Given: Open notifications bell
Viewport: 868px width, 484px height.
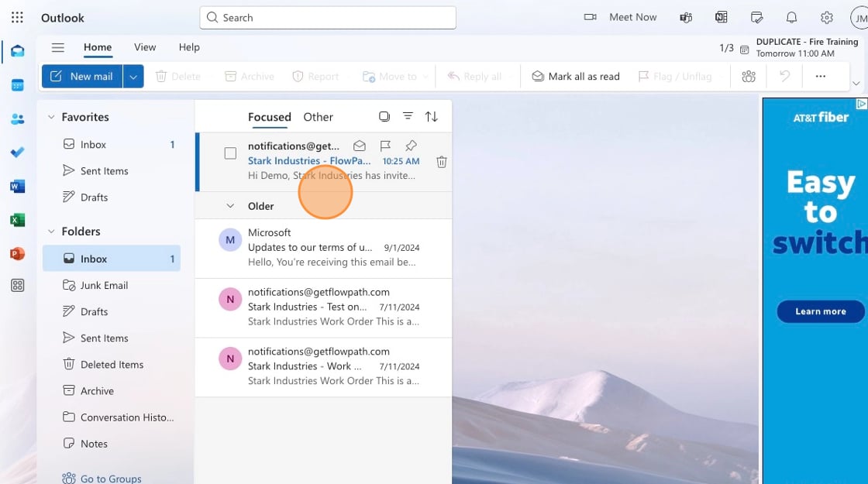Looking at the screenshot, I should [791, 18].
